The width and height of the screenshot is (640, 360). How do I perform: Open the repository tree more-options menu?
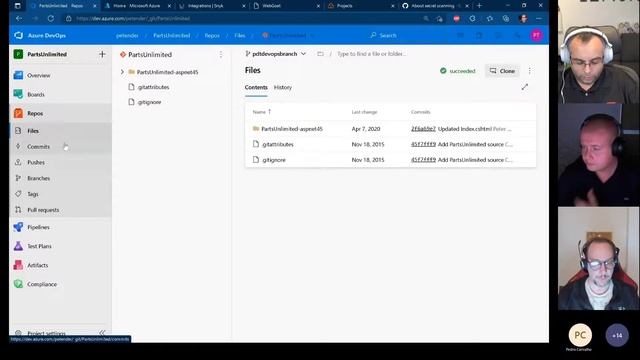[221, 55]
